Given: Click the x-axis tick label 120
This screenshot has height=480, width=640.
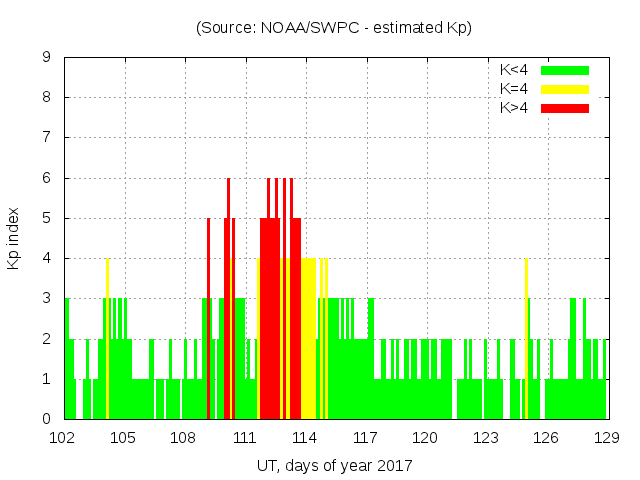Looking at the screenshot, I should pos(425,437).
